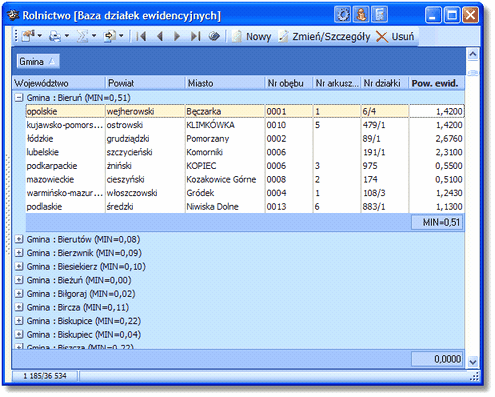Viewport: 495px width, 397px height.
Task: Click the Zmień/Szczegóły button
Action: [x=324, y=36]
